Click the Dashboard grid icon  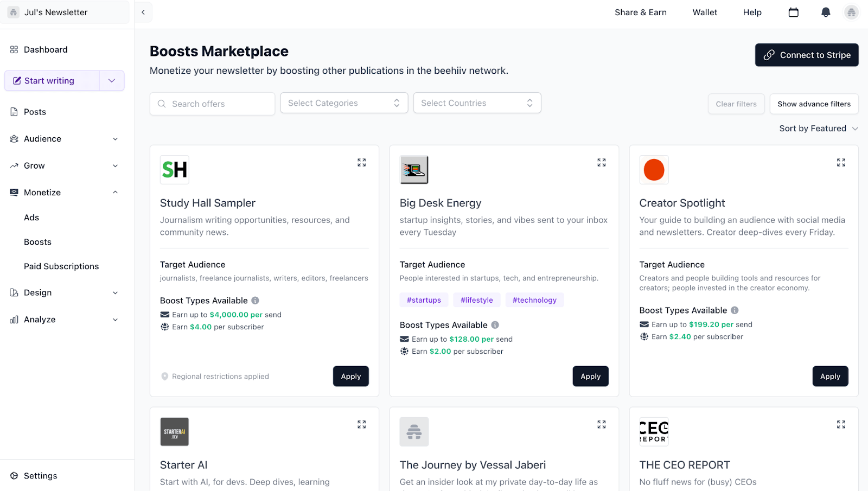click(14, 49)
